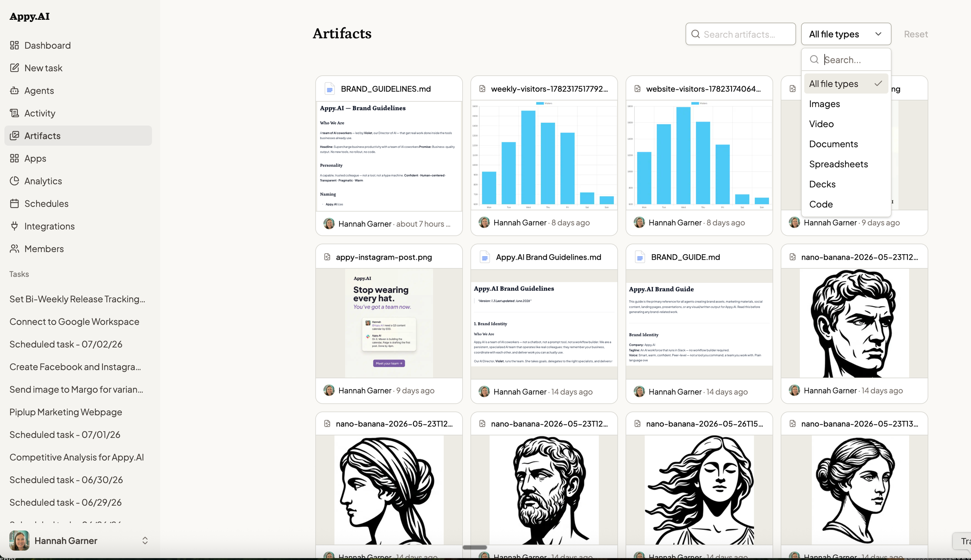Click the checkmark next to All file types

coord(878,83)
